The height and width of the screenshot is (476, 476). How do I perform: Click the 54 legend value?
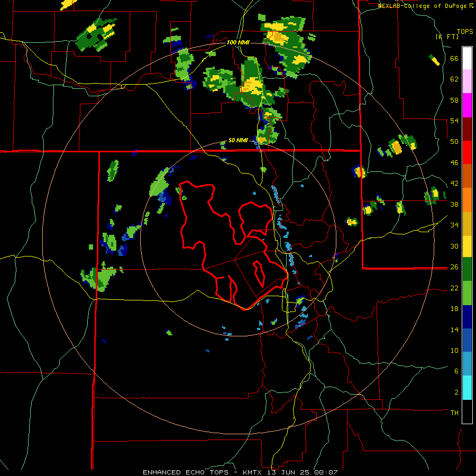454,121
